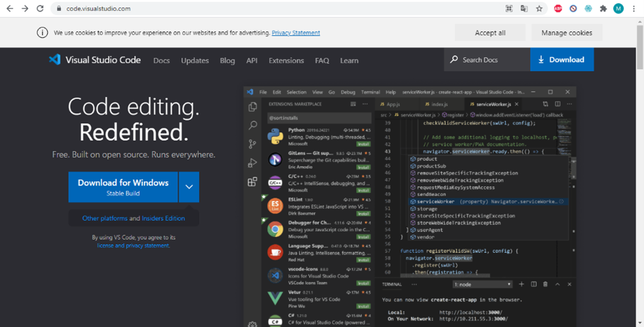The image size is (644, 327).
Task: Click Download for Windows Stable Build
Action: click(123, 187)
